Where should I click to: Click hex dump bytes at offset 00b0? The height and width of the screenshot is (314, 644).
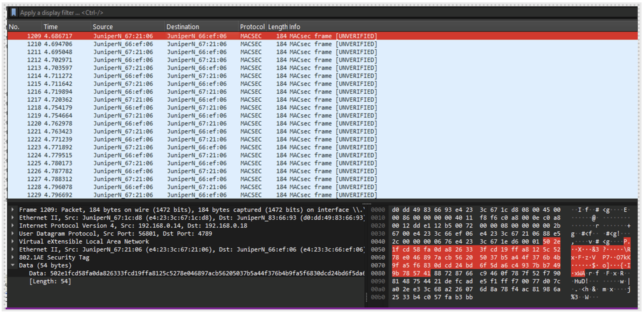tap(432, 297)
